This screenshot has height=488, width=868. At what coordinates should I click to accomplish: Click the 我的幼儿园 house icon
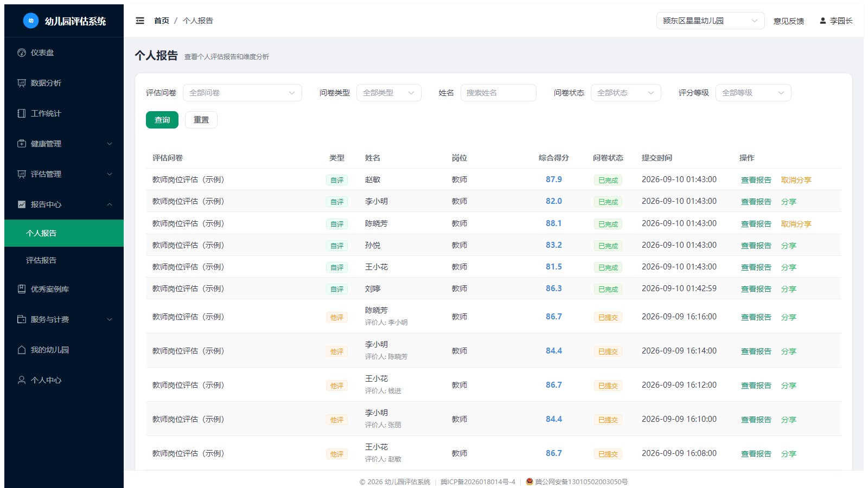click(22, 350)
